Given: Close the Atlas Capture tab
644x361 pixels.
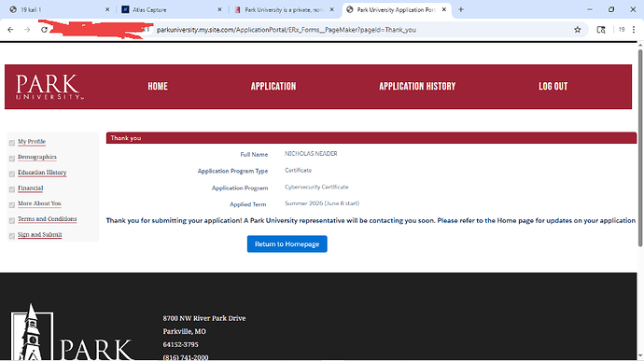Looking at the screenshot, I should coord(219,9).
